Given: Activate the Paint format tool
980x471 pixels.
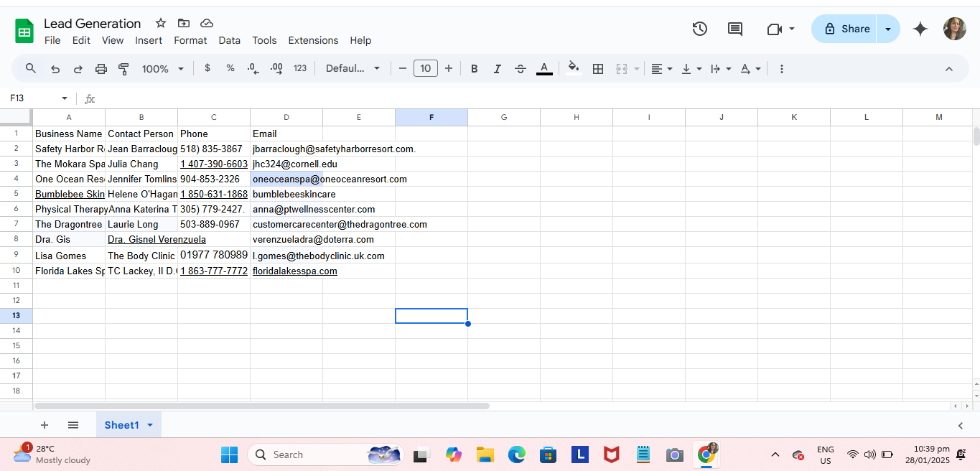Looking at the screenshot, I should click(x=123, y=69).
